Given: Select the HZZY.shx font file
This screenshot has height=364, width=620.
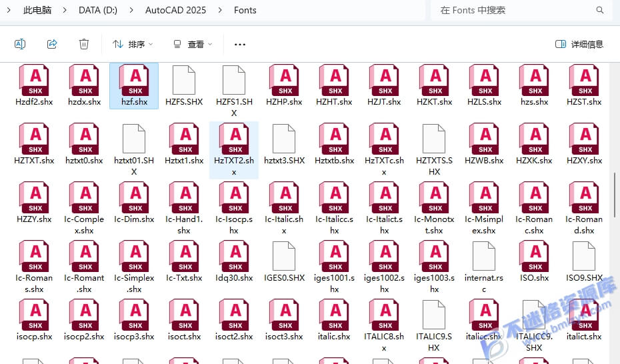Looking at the screenshot, I should coord(34,203).
